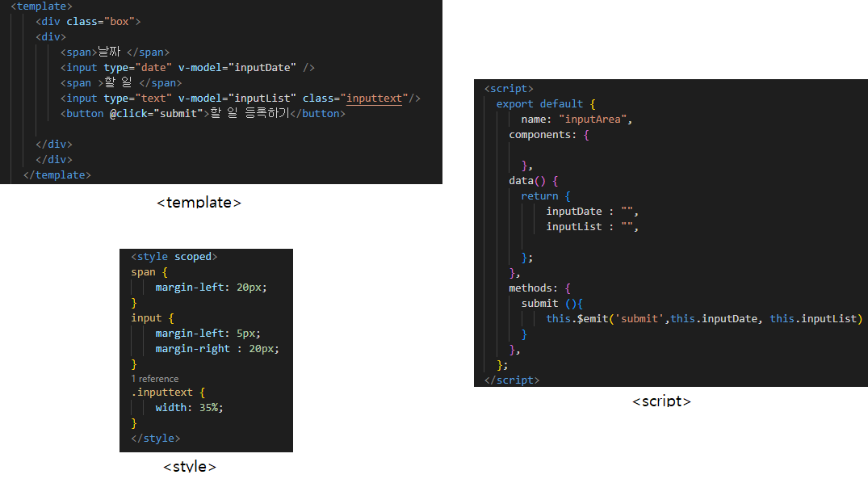Click the opening <template> tag line
This screenshot has width=868, height=483.
41,6
